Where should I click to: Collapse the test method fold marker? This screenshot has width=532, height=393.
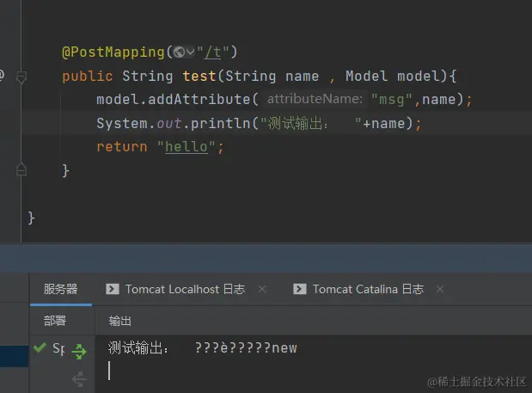click(21, 77)
